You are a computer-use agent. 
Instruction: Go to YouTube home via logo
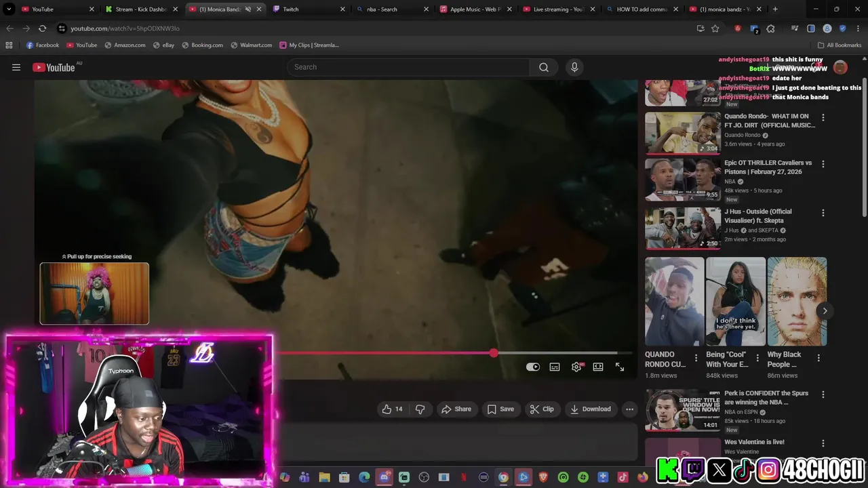[54, 67]
